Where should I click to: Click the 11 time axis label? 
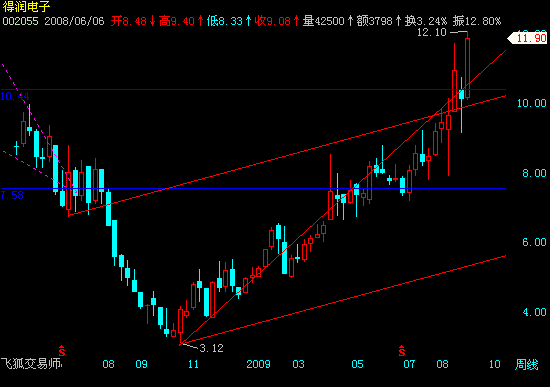click(193, 365)
